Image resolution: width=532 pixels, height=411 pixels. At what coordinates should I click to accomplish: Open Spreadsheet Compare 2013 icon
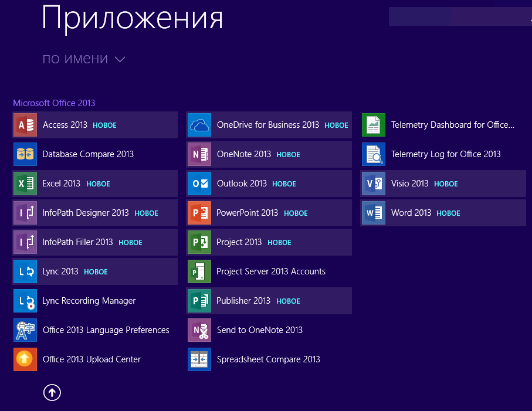point(199,359)
